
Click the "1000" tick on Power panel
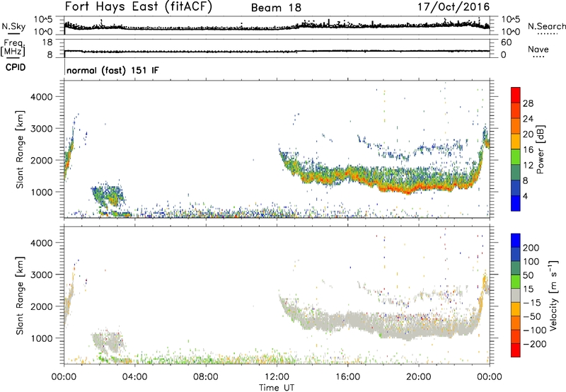(42, 192)
